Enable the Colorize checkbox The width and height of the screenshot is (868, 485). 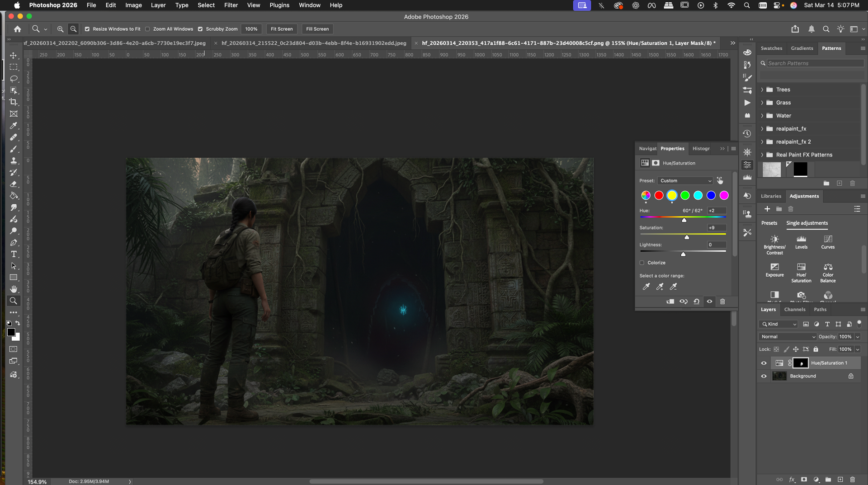point(642,263)
